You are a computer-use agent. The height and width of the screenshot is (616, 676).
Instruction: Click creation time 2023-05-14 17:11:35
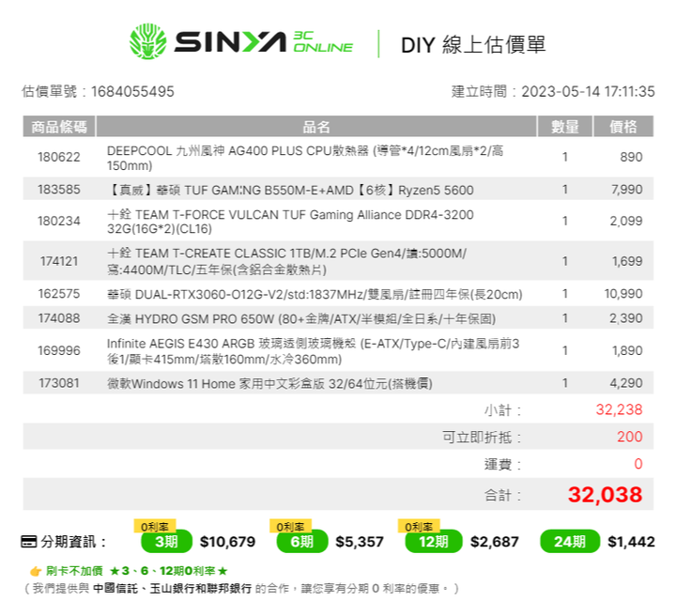pyautogui.click(x=588, y=92)
